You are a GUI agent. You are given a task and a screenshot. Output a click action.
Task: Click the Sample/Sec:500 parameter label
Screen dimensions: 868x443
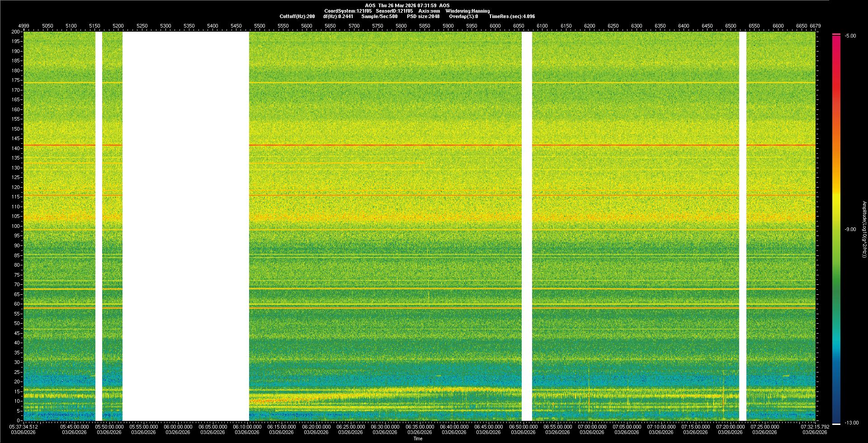tap(379, 16)
